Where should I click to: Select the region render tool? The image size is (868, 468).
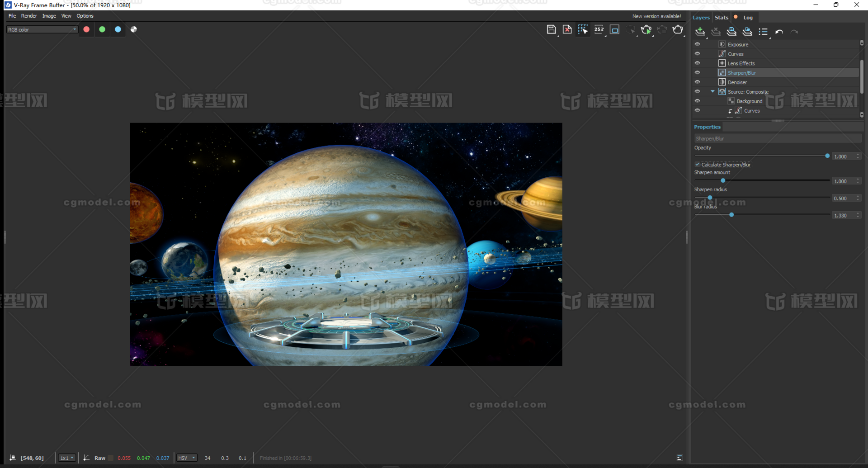pyautogui.click(x=583, y=30)
